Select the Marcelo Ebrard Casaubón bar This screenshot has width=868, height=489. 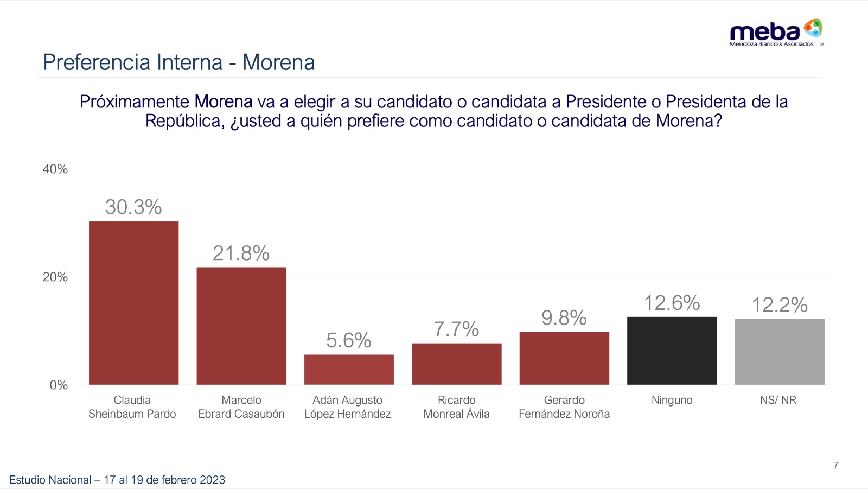coord(241,326)
